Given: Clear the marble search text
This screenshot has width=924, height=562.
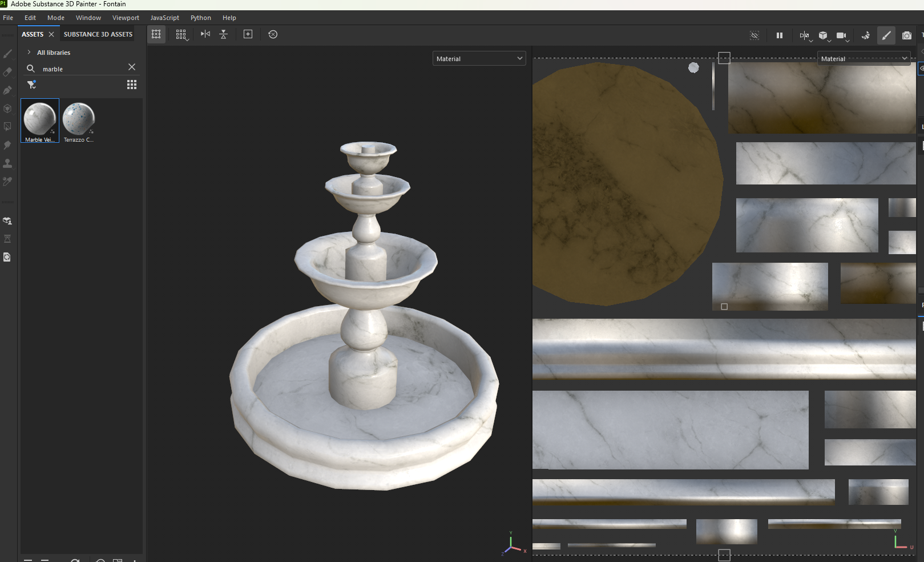Looking at the screenshot, I should point(132,67).
